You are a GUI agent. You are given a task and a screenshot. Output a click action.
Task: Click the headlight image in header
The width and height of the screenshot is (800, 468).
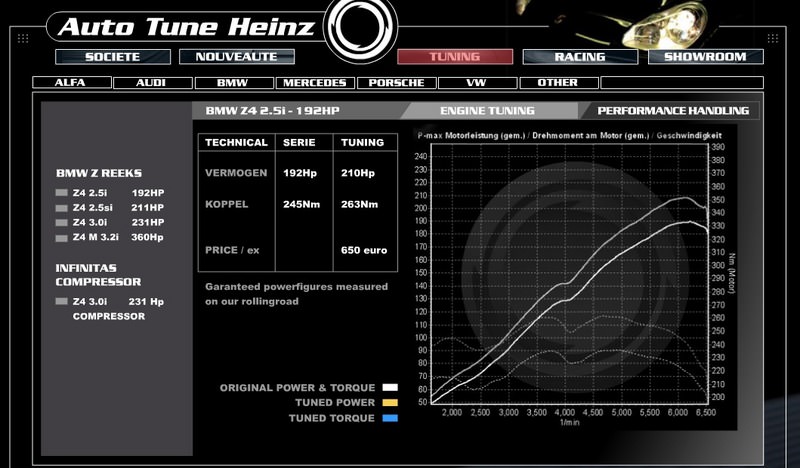click(x=663, y=26)
